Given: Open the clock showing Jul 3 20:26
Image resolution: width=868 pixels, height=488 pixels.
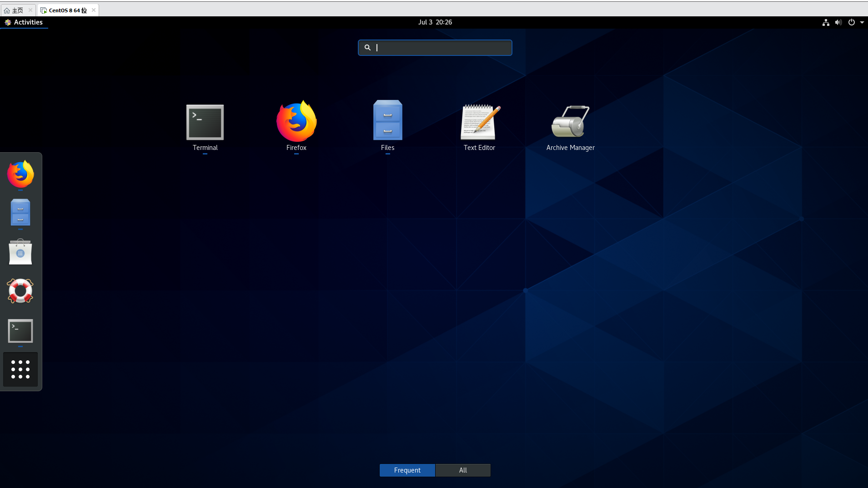Looking at the screenshot, I should pos(435,22).
